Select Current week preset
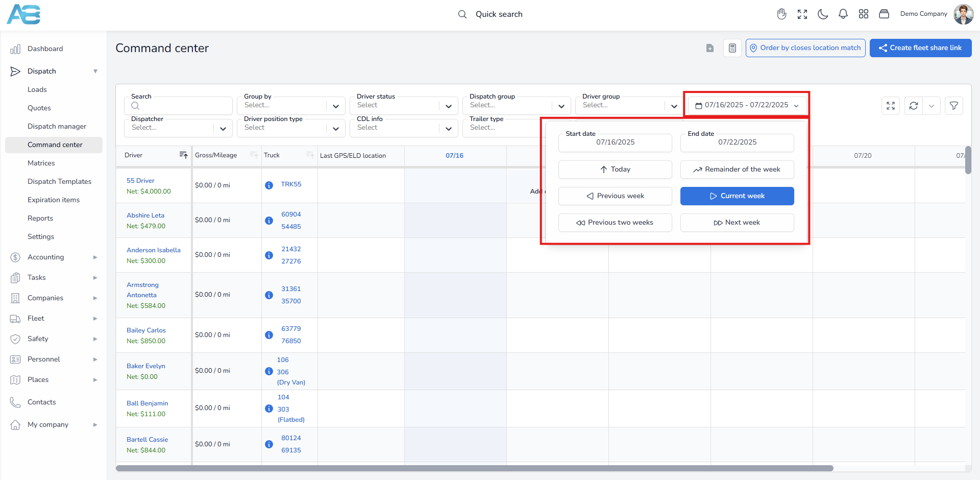 (737, 196)
